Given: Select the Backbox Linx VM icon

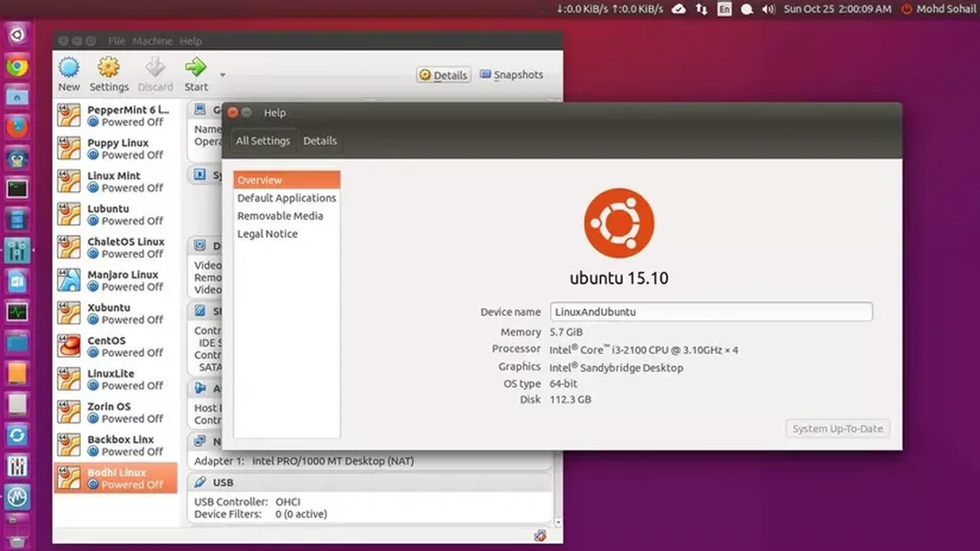Looking at the screenshot, I should point(69,446).
